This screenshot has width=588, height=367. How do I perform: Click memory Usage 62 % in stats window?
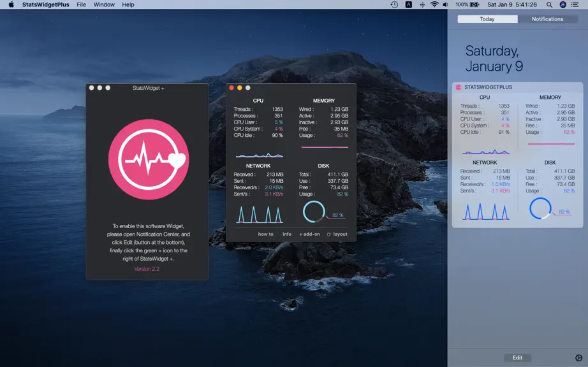(342, 136)
